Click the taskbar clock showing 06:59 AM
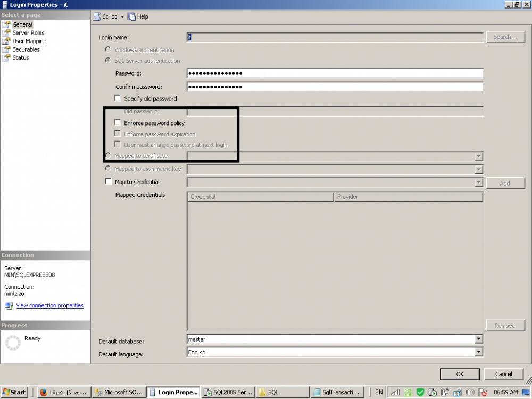The height and width of the screenshot is (399, 532). point(505,392)
